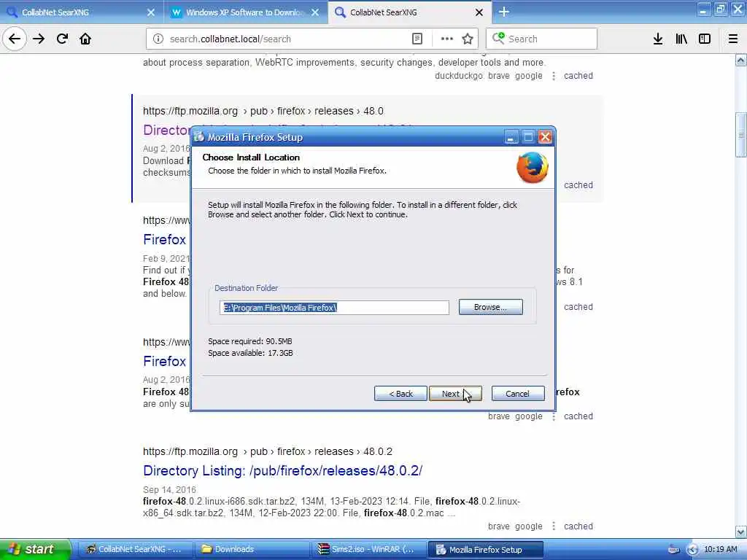Open options dots for 48.0.2 result

(x=554, y=526)
